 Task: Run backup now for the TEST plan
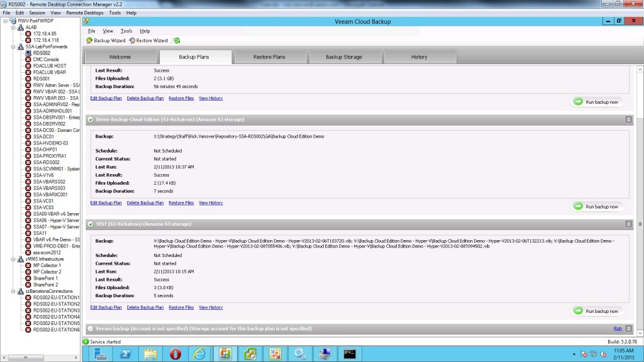click(x=597, y=311)
